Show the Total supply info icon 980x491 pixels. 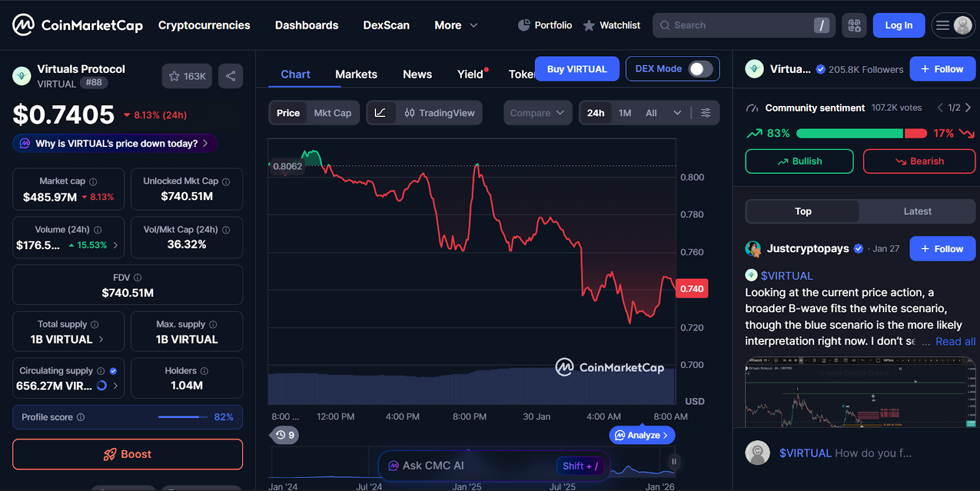[95, 324]
